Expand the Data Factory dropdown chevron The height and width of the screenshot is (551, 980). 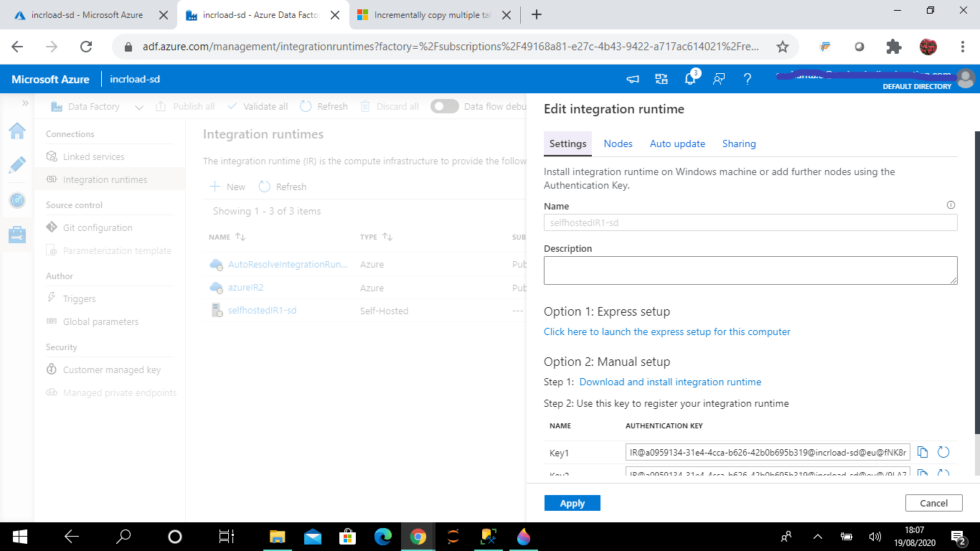139,107
